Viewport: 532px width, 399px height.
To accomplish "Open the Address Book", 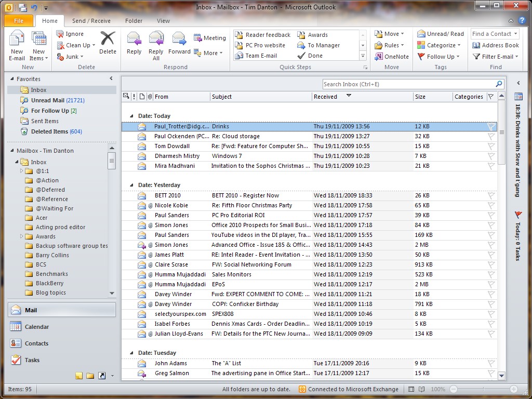I will click(x=495, y=45).
